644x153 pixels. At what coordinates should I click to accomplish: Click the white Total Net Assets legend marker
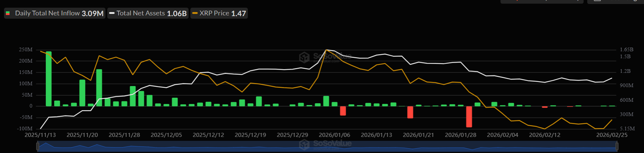[x=112, y=14]
